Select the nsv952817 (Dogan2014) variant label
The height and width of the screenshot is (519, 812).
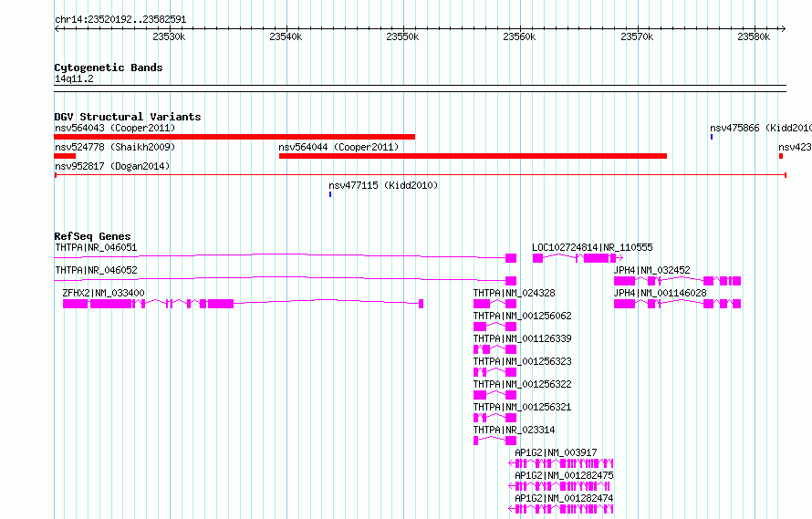tap(112, 166)
